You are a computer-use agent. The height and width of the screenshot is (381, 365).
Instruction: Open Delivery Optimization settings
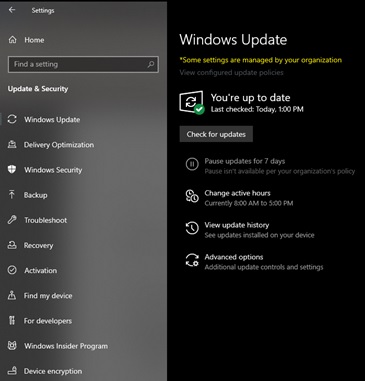(x=59, y=145)
